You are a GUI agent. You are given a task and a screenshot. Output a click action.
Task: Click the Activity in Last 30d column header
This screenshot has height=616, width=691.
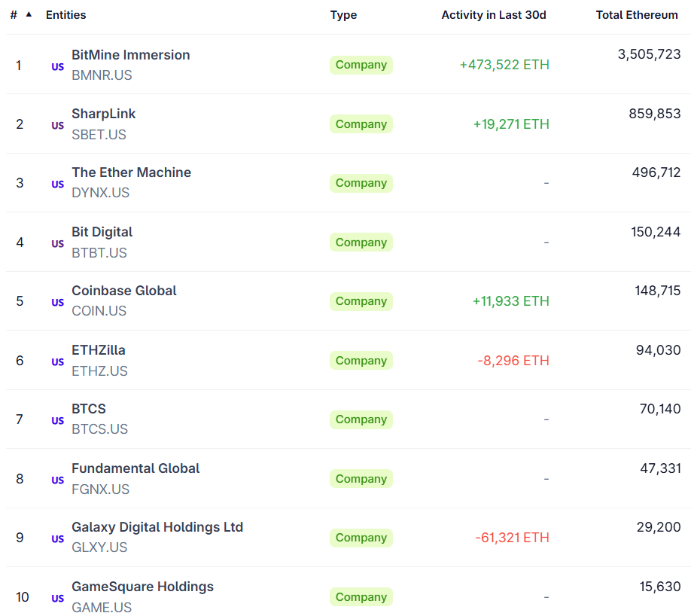click(494, 14)
